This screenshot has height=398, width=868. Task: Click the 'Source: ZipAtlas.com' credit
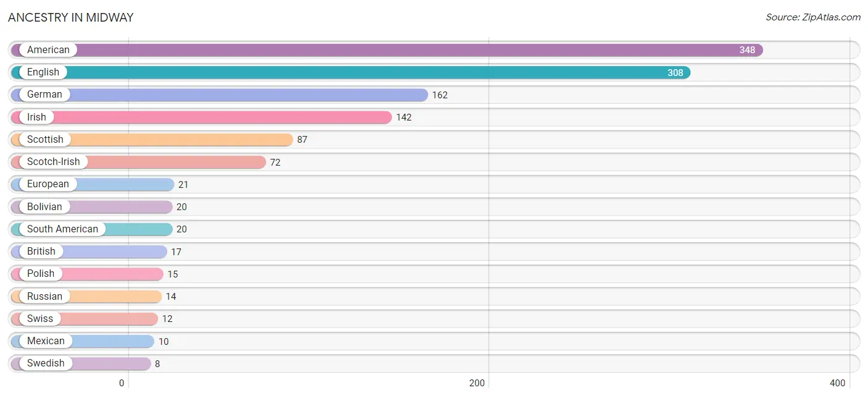pyautogui.click(x=813, y=17)
